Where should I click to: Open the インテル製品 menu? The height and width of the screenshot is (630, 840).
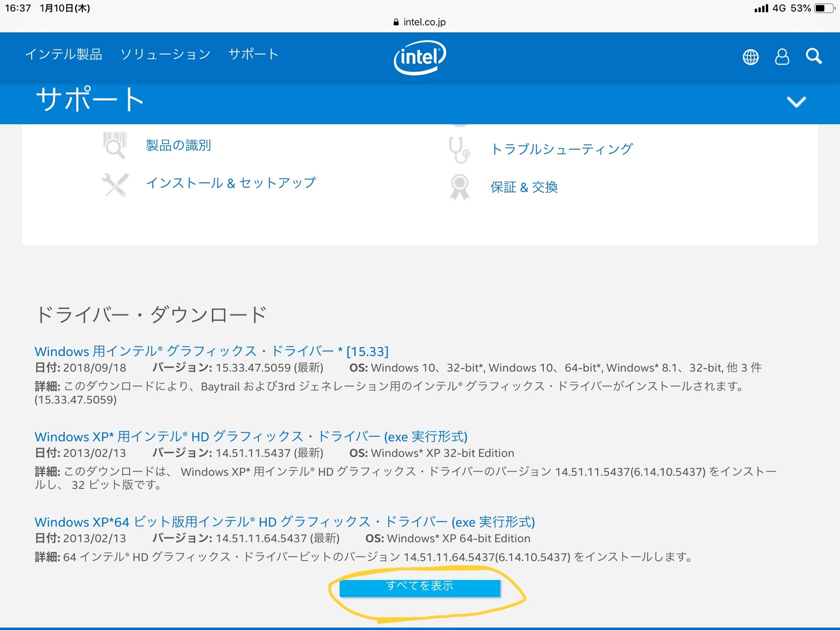[64, 54]
